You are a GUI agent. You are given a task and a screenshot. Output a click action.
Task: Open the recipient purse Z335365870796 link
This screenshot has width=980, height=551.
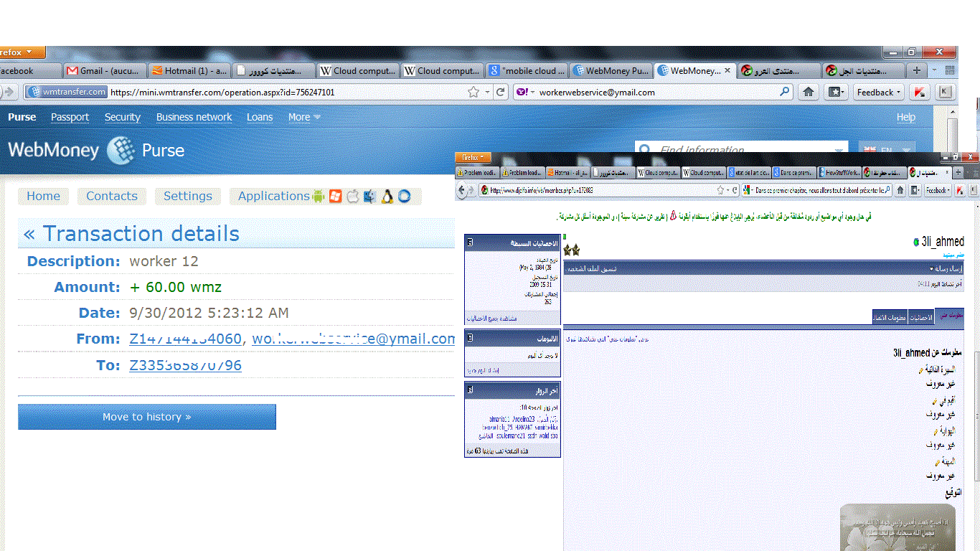[186, 365]
